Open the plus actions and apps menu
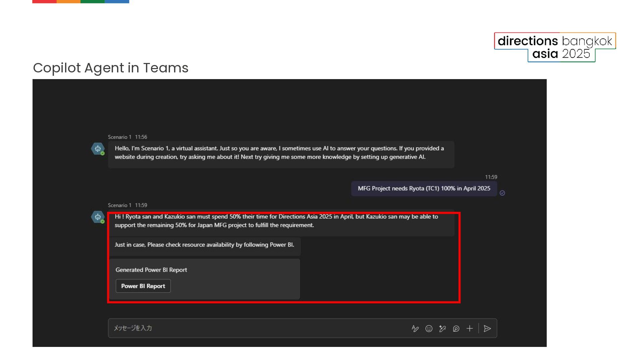 (470, 328)
